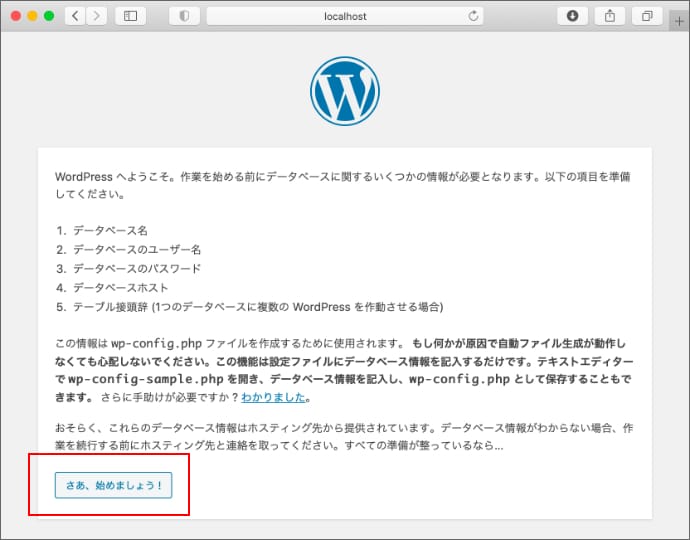The width and height of the screenshot is (690, 540).
Task: Close the Safari window with red button
Action: tap(13, 16)
